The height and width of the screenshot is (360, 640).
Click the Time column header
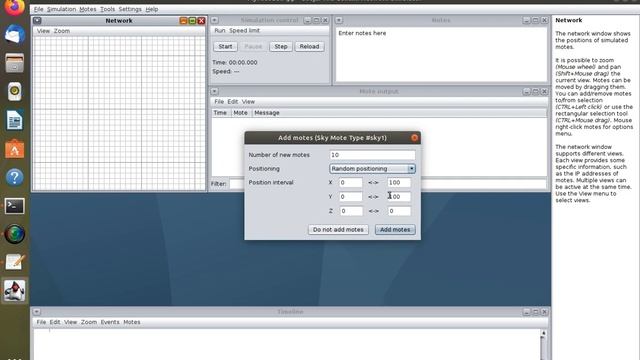221,113
